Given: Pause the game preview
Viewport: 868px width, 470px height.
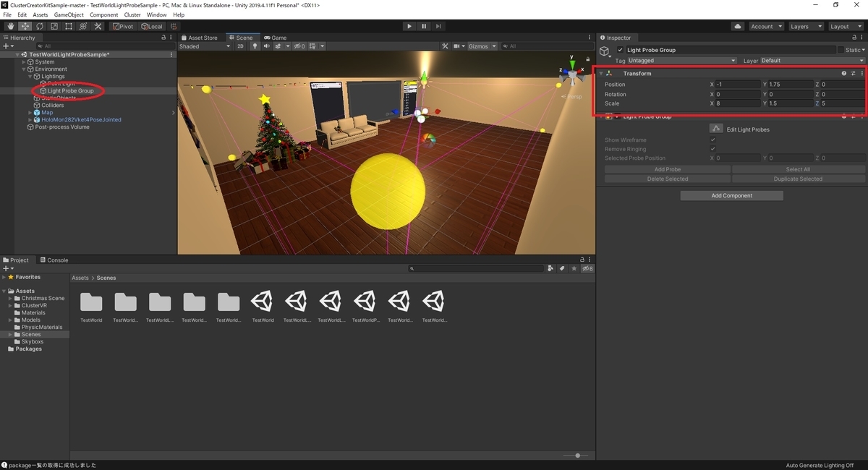Looking at the screenshot, I should pos(424,26).
